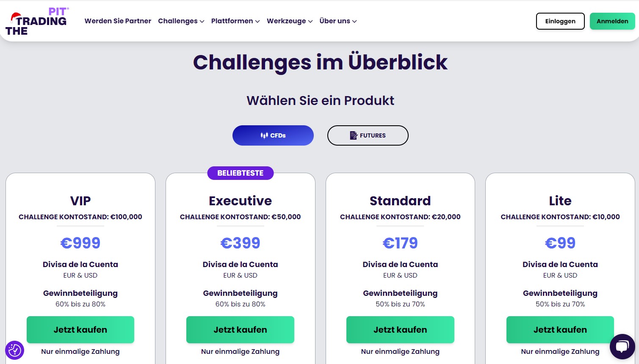Click the Einloggen button
This screenshot has height=364, width=639.
pyautogui.click(x=560, y=21)
